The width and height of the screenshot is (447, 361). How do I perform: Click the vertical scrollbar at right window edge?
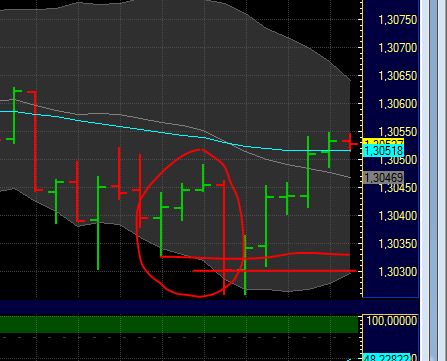click(433, 180)
